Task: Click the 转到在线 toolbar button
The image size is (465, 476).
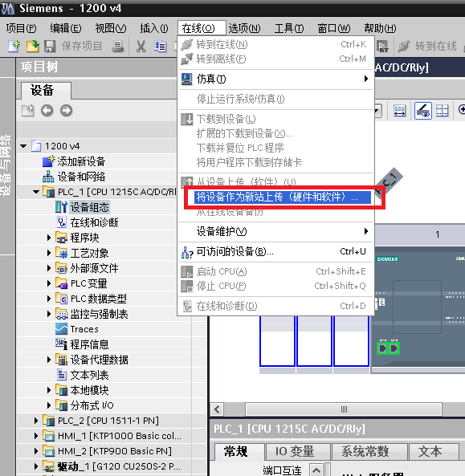Action: [x=427, y=46]
